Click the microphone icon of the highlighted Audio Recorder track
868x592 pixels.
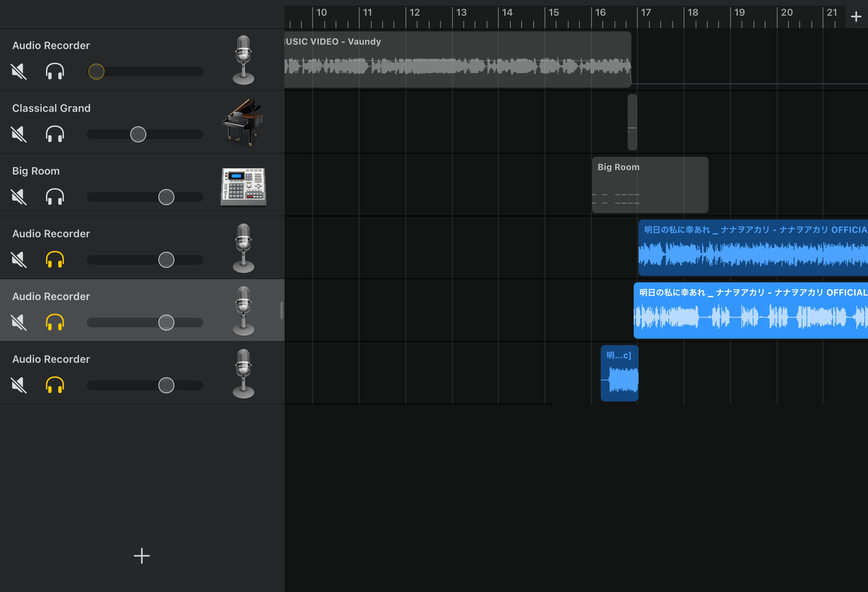point(243,311)
